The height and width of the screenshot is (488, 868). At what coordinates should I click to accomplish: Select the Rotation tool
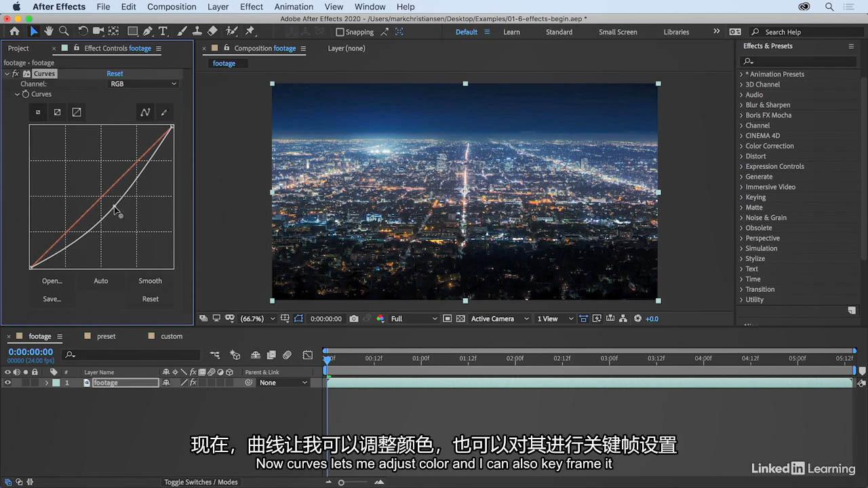coord(83,31)
